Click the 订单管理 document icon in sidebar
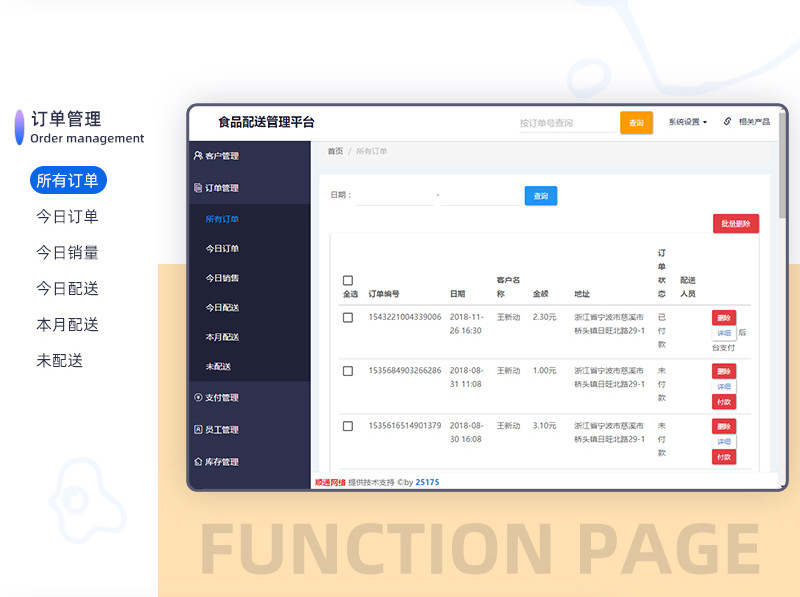This screenshot has width=800, height=597. (x=198, y=188)
